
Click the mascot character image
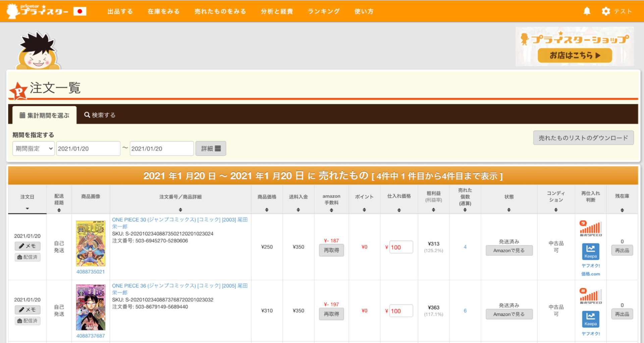tap(38, 51)
